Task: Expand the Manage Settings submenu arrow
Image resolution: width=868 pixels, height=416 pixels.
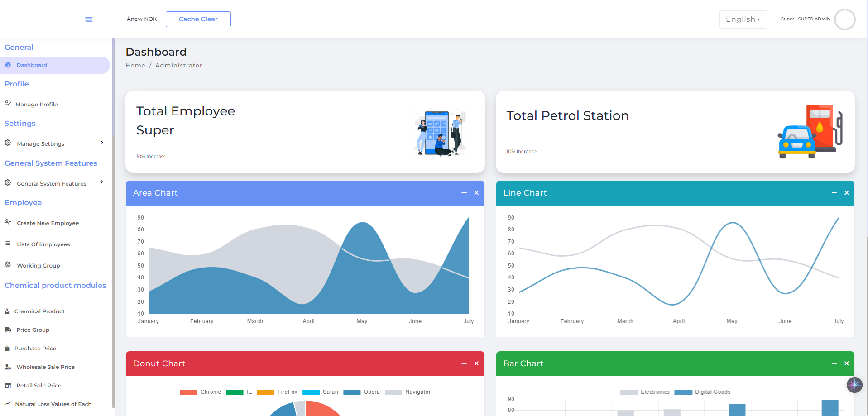Action: click(x=101, y=143)
